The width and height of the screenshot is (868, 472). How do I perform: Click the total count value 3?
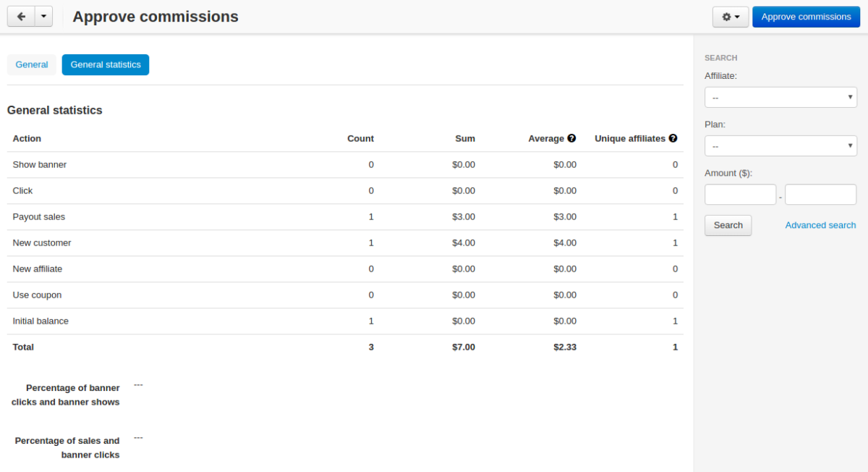point(371,347)
